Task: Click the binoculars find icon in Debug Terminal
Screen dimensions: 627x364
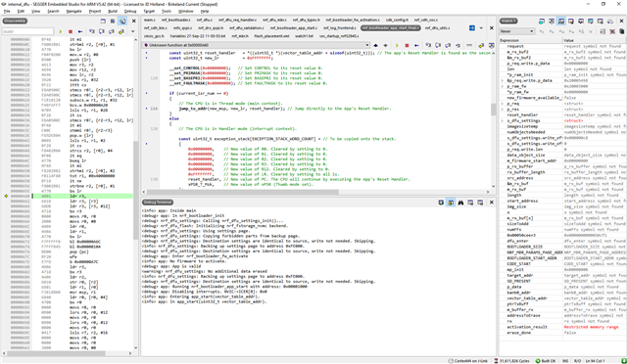Action: tap(460, 203)
